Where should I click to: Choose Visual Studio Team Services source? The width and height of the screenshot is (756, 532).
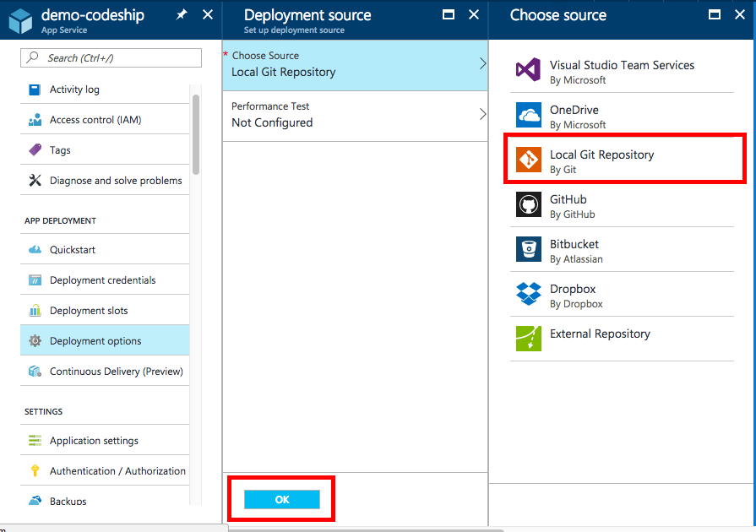tap(622, 70)
